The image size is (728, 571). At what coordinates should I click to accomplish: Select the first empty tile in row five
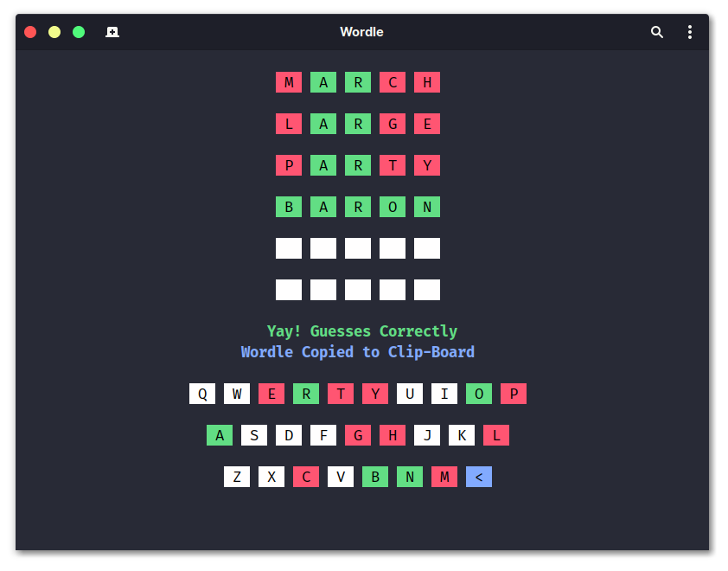tap(288, 248)
